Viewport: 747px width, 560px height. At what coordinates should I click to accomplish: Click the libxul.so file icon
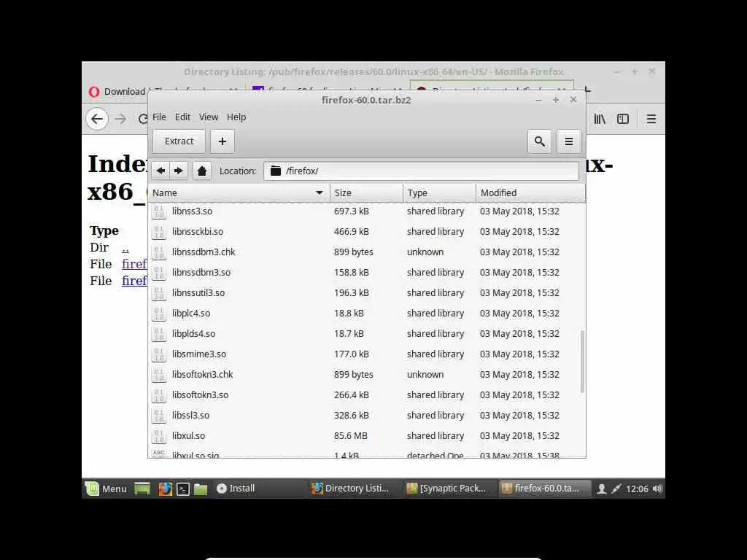159,436
